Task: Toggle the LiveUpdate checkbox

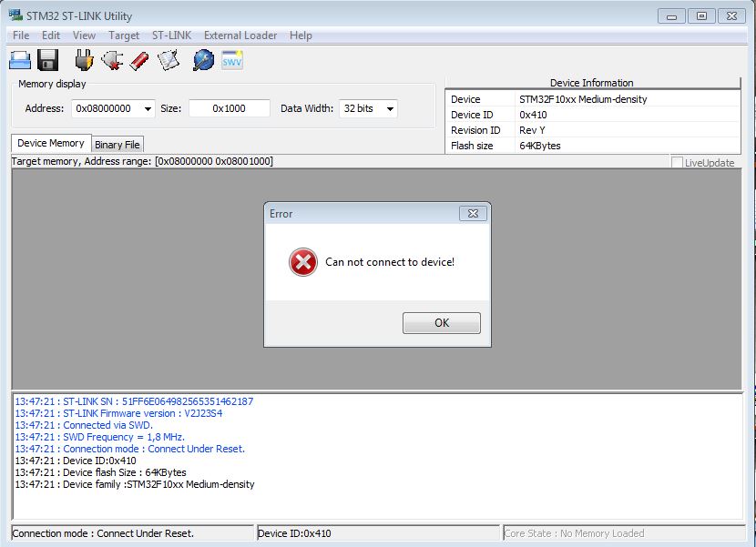Action: click(677, 162)
